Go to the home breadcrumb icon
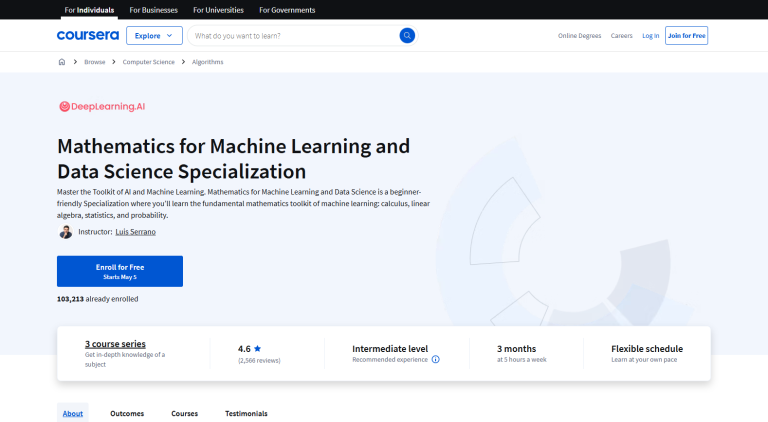 [62, 62]
